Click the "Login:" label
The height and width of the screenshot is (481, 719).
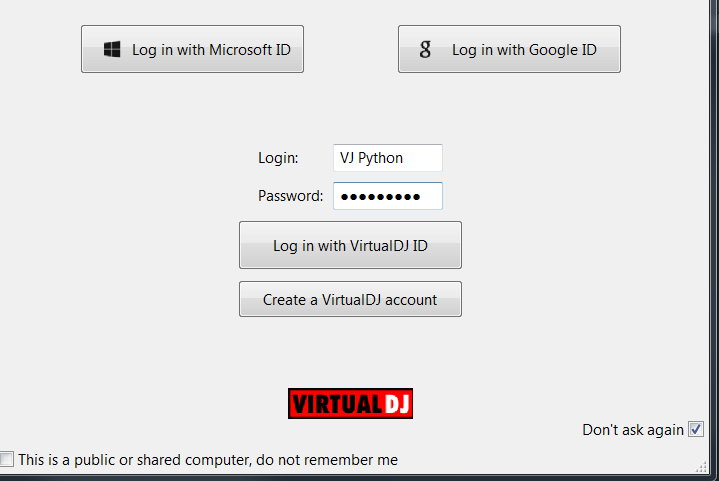[278, 158]
